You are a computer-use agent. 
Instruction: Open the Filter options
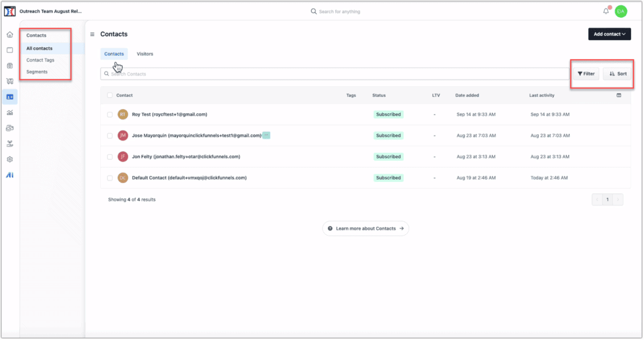pyautogui.click(x=586, y=74)
